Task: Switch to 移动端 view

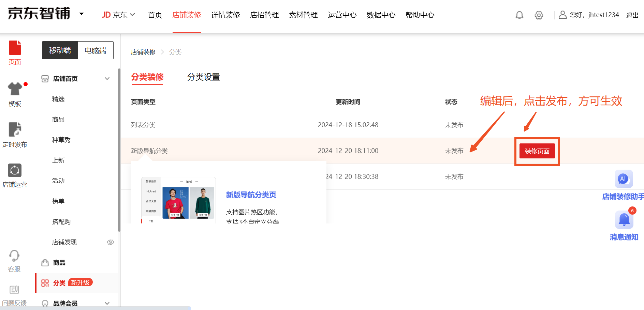Action: tap(60, 50)
